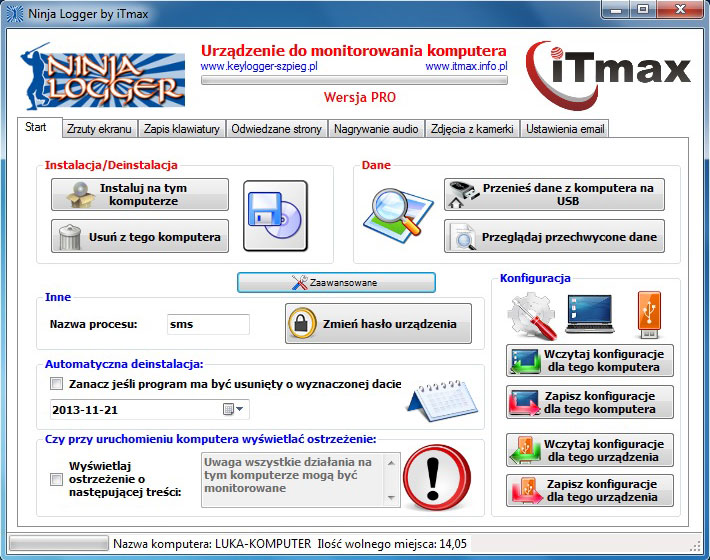Click Zapisz konfiguracje dla tego komputera
This screenshot has height=560, width=710.
pyautogui.click(x=590, y=402)
